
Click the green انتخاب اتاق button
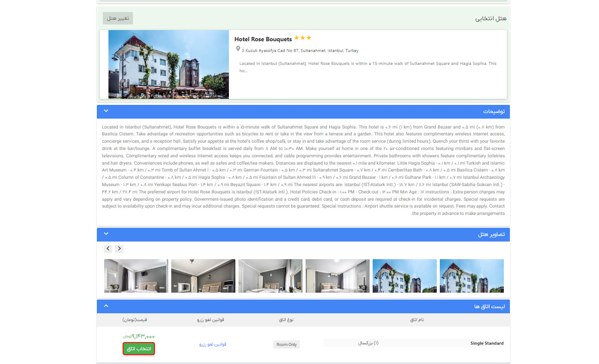click(x=139, y=349)
